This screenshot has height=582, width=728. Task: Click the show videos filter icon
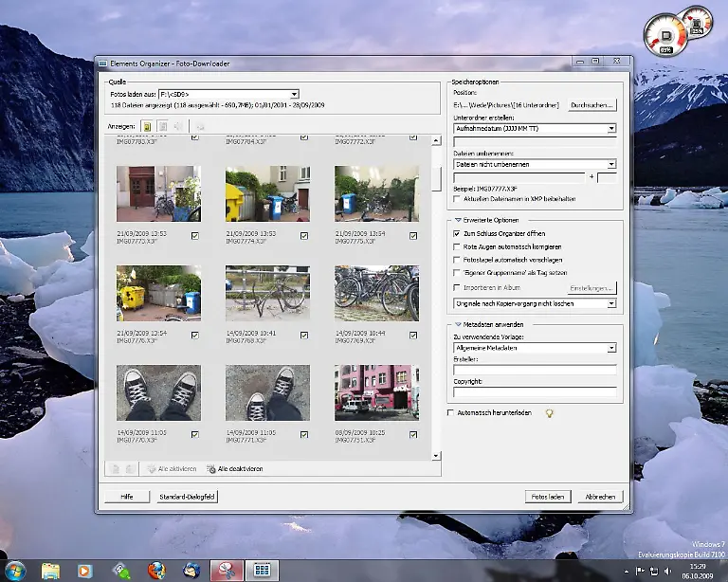[163, 125]
